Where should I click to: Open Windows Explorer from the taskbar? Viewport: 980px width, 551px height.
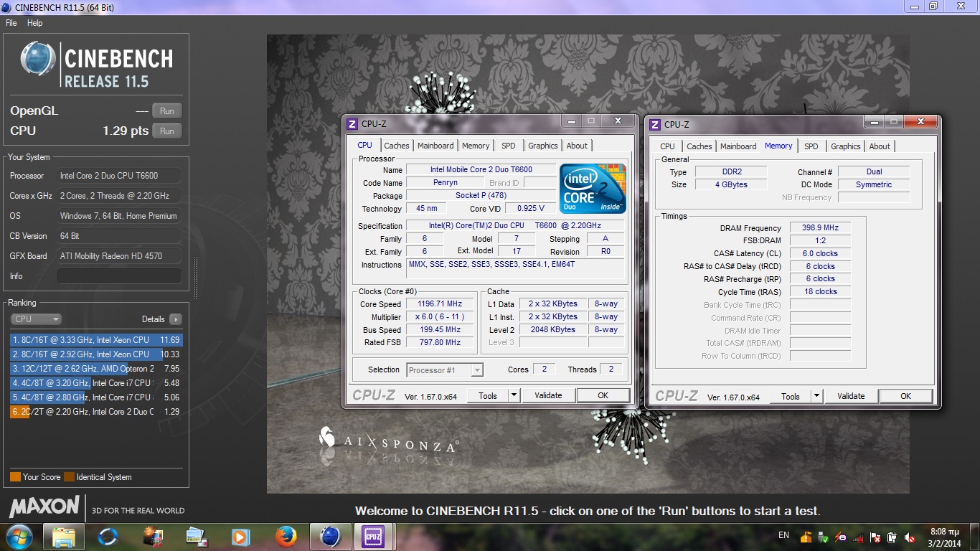pos(64,537)
